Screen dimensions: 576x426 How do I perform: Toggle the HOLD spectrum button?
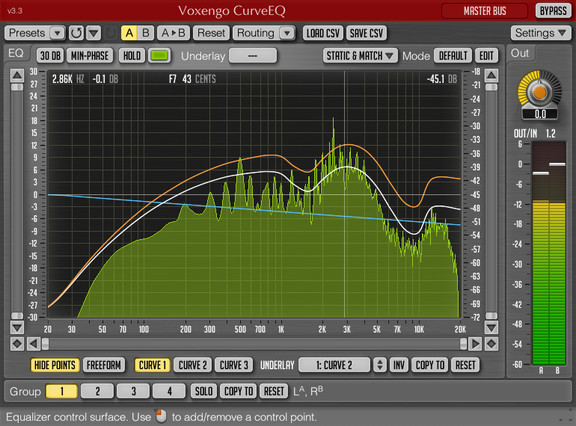(132, 56)
